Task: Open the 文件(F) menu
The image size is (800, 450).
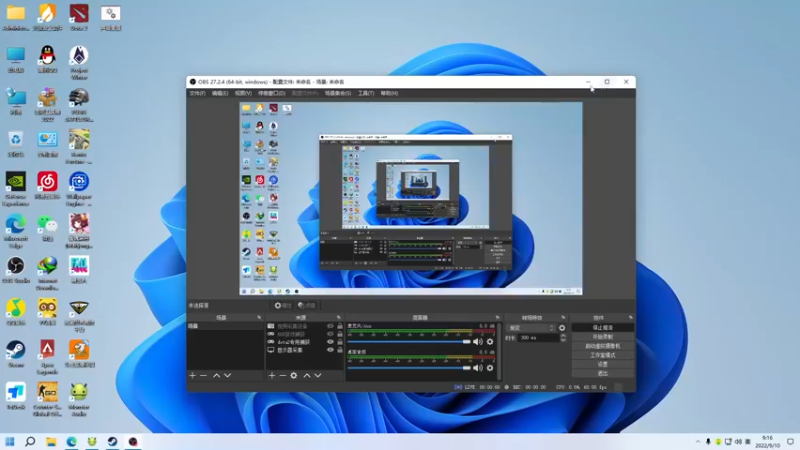Action: (x=197, y=93)
